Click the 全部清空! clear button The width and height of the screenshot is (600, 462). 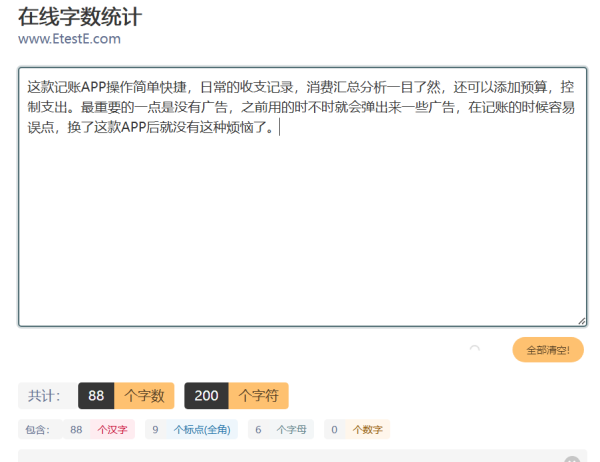coord(548,349)
